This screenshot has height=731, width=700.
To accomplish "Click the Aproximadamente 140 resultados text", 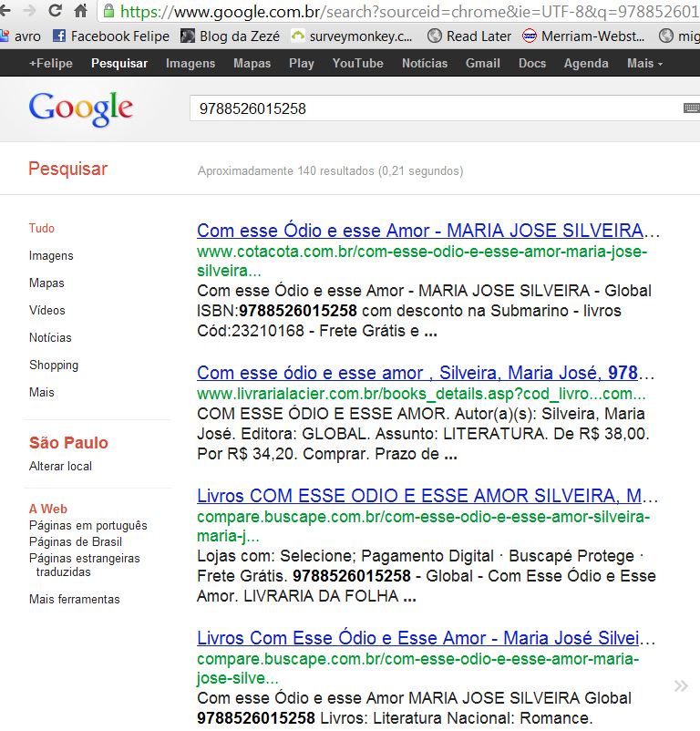I will click(x=331, y=171).
